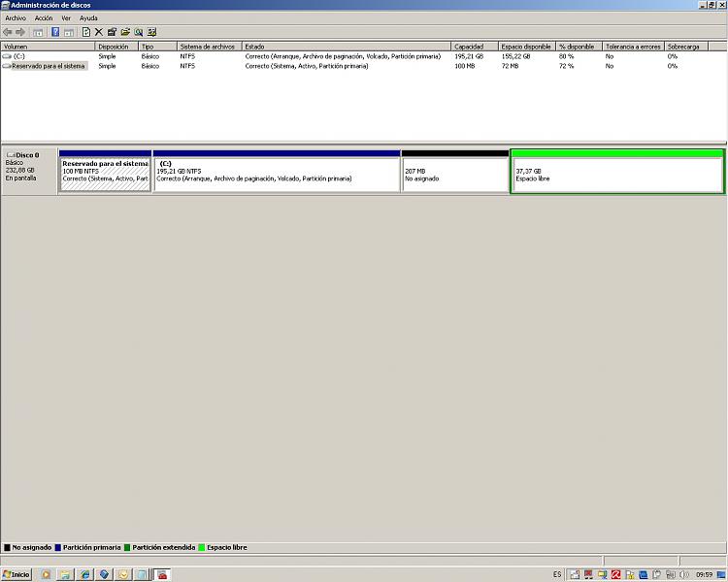
Task: Sort by Tolerancia a errores column header
Action: [633, 47]
